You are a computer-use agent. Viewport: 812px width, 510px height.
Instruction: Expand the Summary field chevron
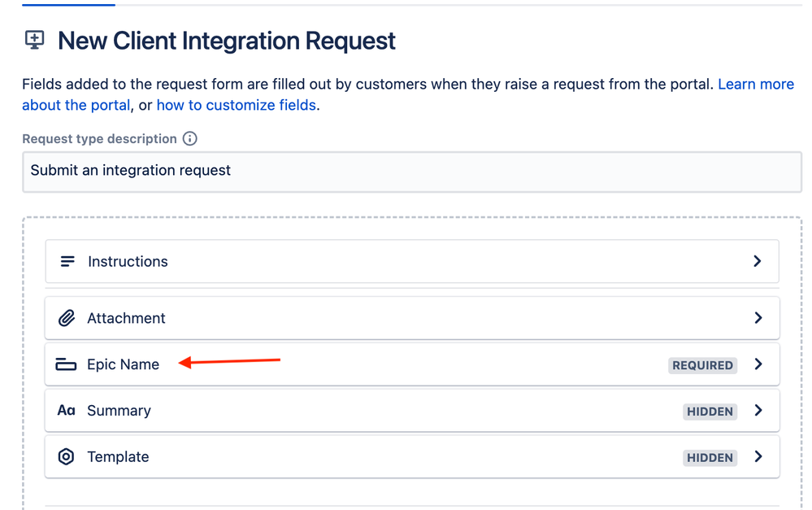(x=758, y=411)
